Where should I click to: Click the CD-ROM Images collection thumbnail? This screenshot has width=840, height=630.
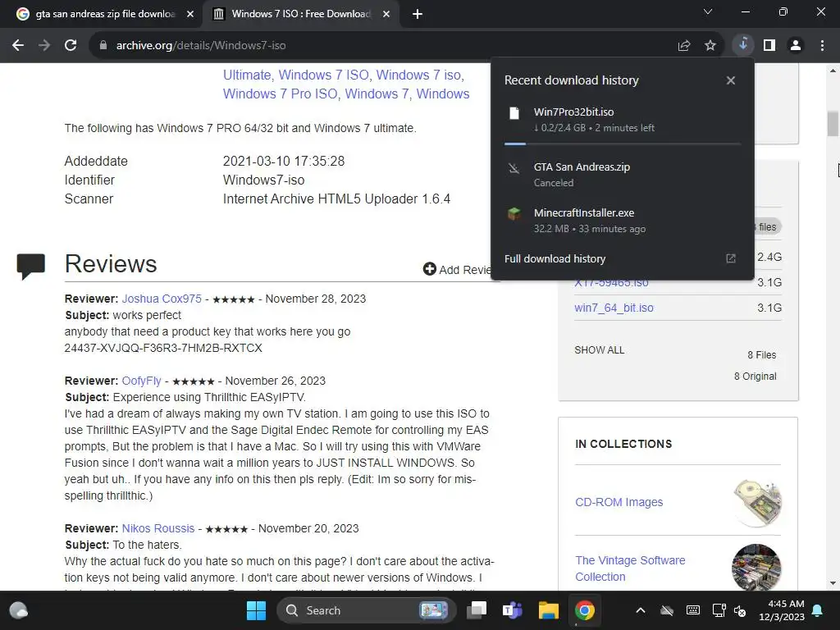point(757,503)
